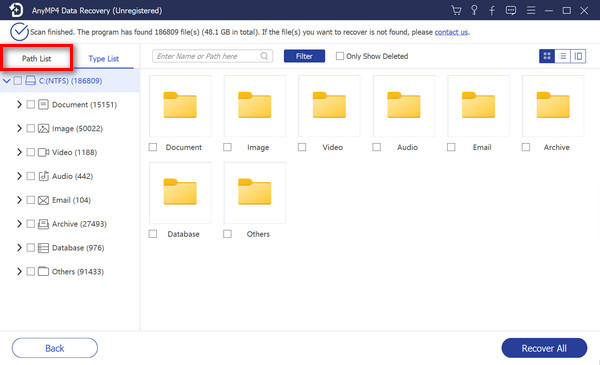Open the shopping cart purchase icon

456,10
